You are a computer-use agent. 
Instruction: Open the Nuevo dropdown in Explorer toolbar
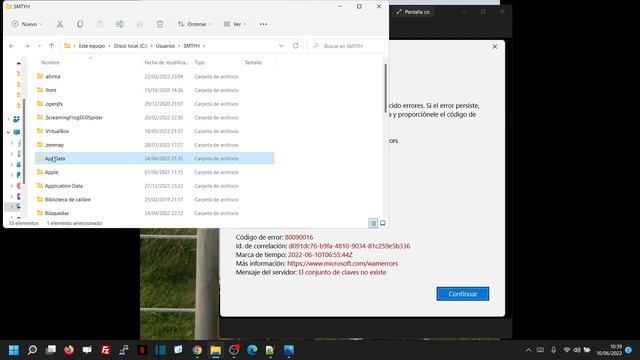pyautogui.click(x=27, y=24)
